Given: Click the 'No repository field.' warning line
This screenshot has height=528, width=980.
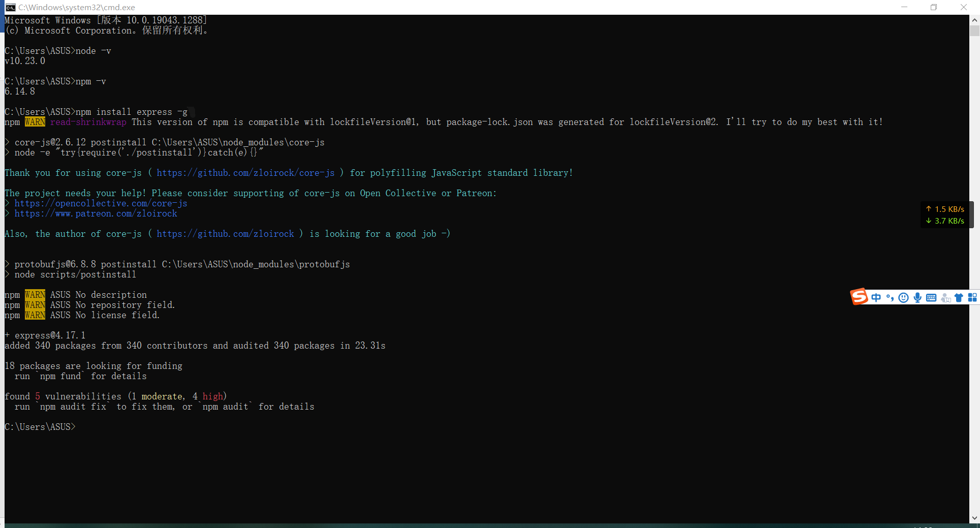Looking at the screenshot, I should pyautogui.click(x=90, y=305).
